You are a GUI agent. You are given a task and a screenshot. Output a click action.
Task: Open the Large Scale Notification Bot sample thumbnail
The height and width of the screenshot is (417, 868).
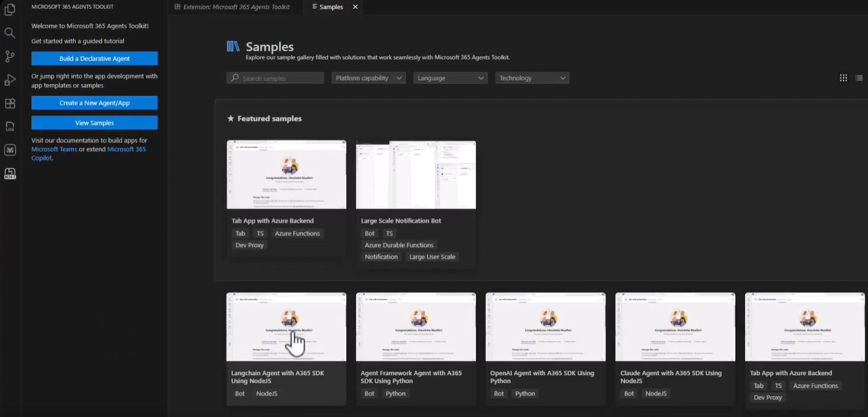[x=416, y=174]
